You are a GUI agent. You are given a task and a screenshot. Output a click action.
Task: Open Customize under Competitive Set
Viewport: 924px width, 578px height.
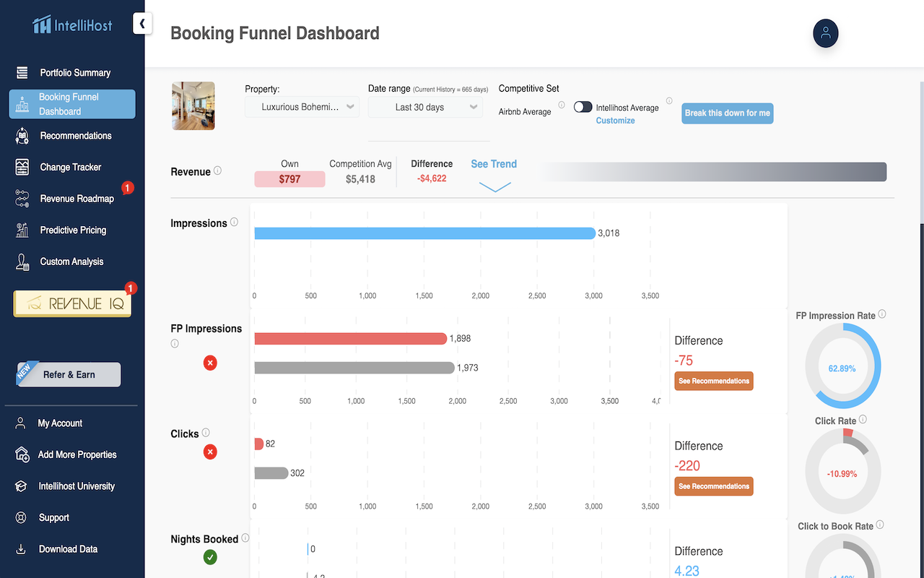click(x=615, y=121)
